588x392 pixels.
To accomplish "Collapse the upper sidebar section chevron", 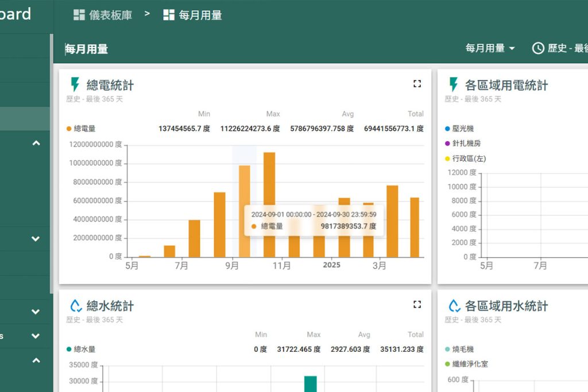I will (x=36, y=143).
